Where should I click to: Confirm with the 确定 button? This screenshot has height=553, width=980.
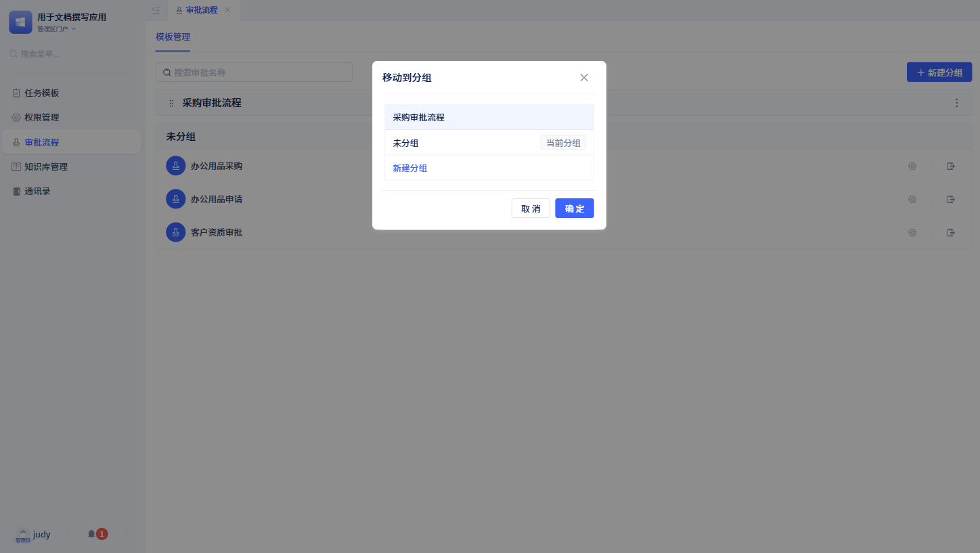point(575,208)
